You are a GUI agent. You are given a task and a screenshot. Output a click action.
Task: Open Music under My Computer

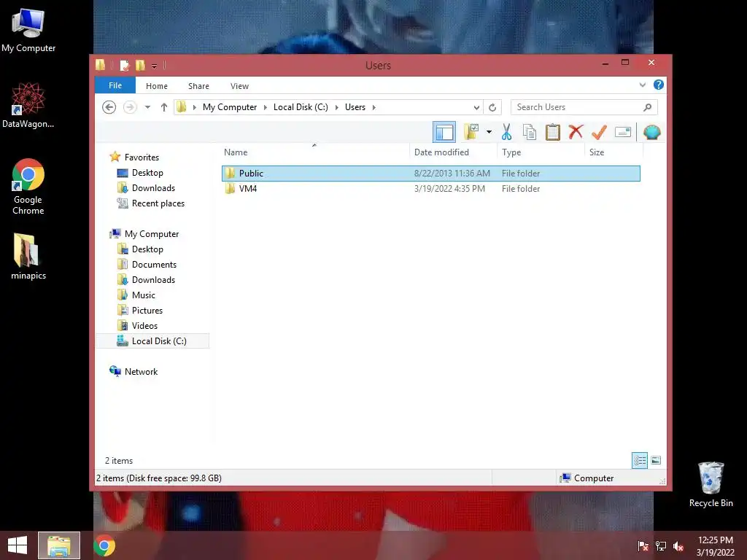(144, 295)
